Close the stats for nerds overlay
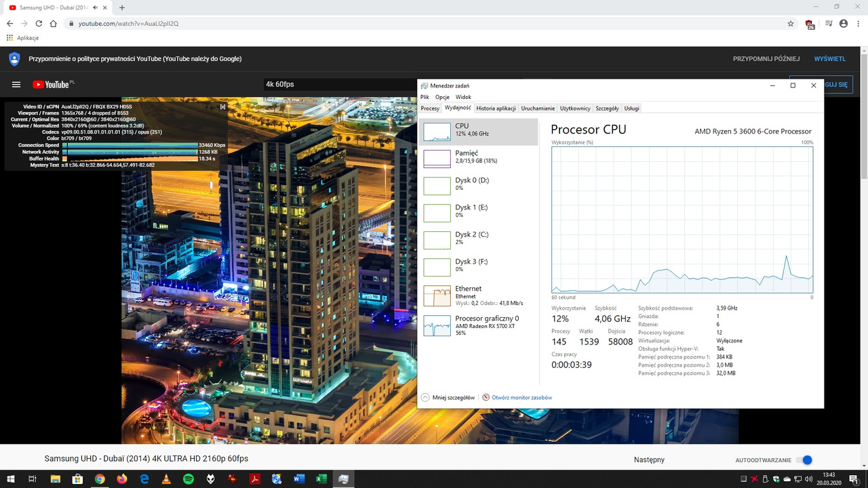The width and height of the screenshot is (868, 488). tap(222, 107)
